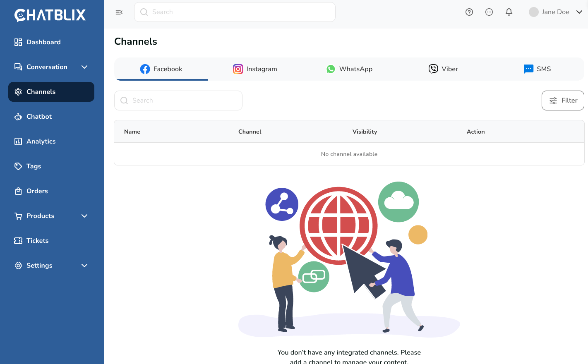Open the messages chat bubble icon
Image resolution: width=588 pixels, height=364 pixels.
click(489, 12)
